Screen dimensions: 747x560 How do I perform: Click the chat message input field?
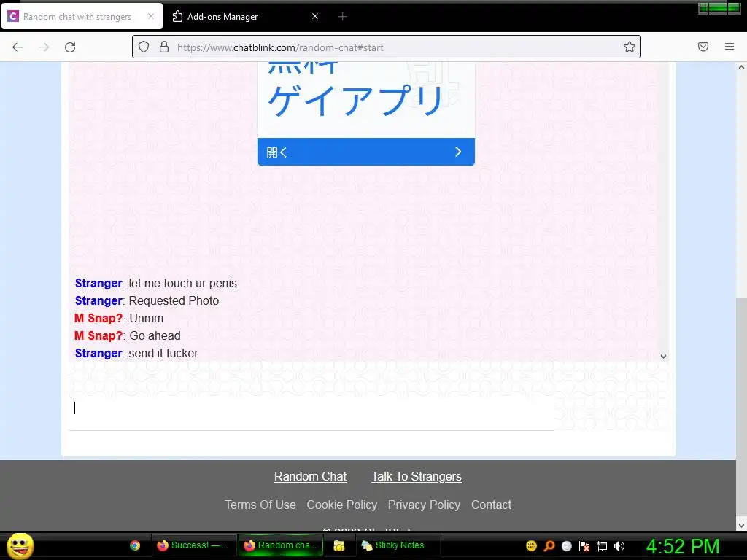[x=311, y=408]
